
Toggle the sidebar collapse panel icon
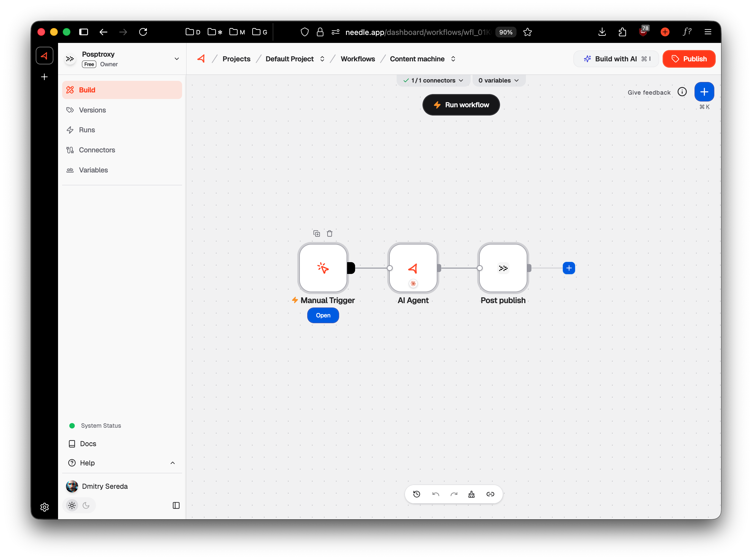[x=176, y=506]
